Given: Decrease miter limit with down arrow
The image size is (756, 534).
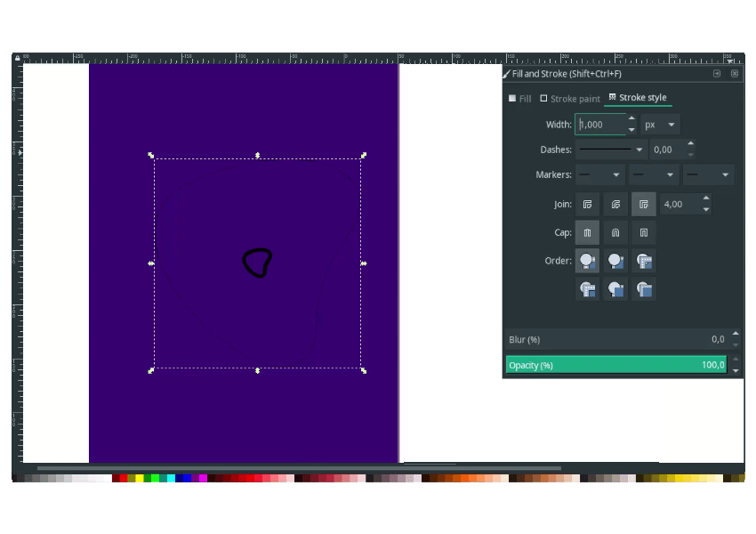Looking at the screenshot, I should 706,209.
